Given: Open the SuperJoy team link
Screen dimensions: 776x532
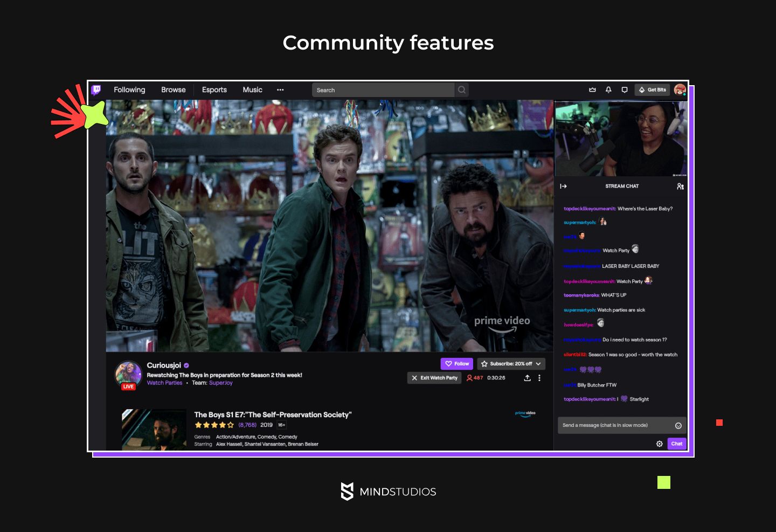Looking at the screenshot, I should pos(221,383).
